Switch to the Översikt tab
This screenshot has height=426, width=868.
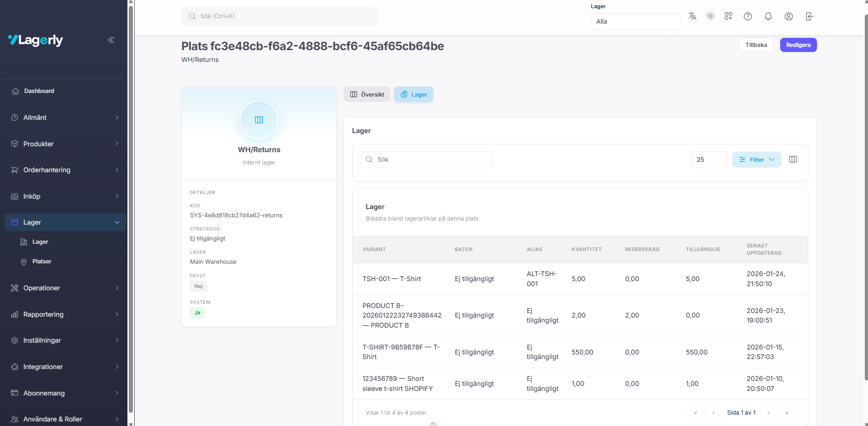pos(367,95)
